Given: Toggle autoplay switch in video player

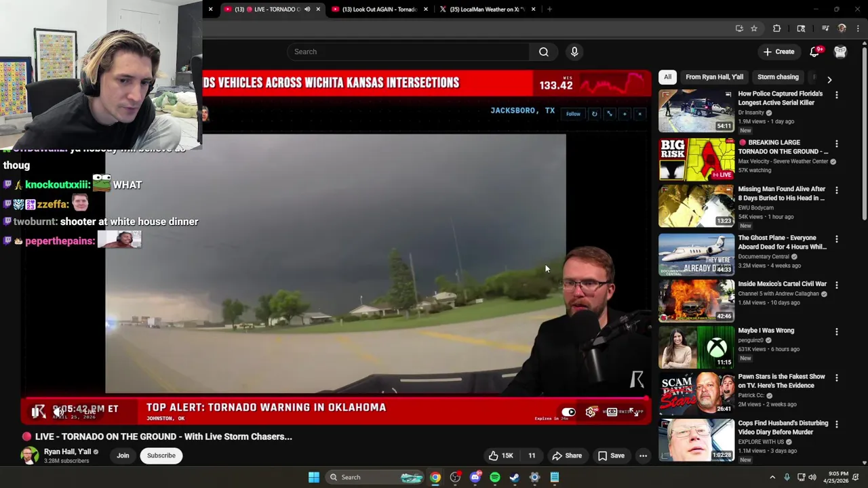Looking at the screenshot, I should (568, 412).
